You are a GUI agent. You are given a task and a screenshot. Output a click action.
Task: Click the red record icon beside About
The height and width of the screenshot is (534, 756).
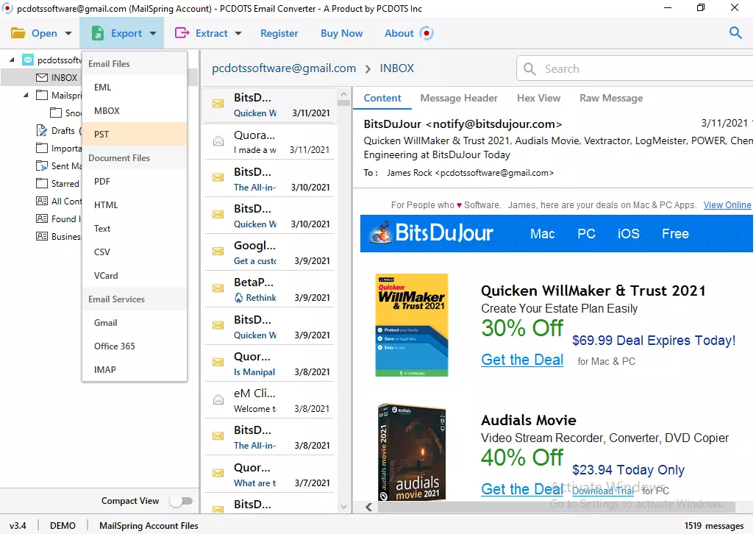point(427,33)
